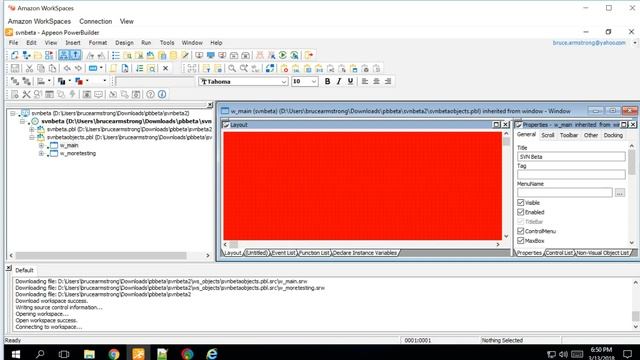
Task: Align text left with toolbar icon
Action: point(365,81)
